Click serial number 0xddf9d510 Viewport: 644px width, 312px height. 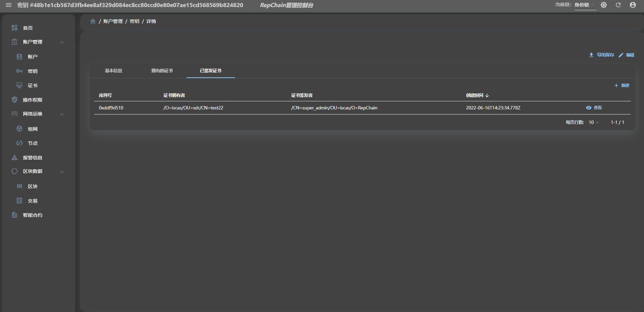coord(111,108)
